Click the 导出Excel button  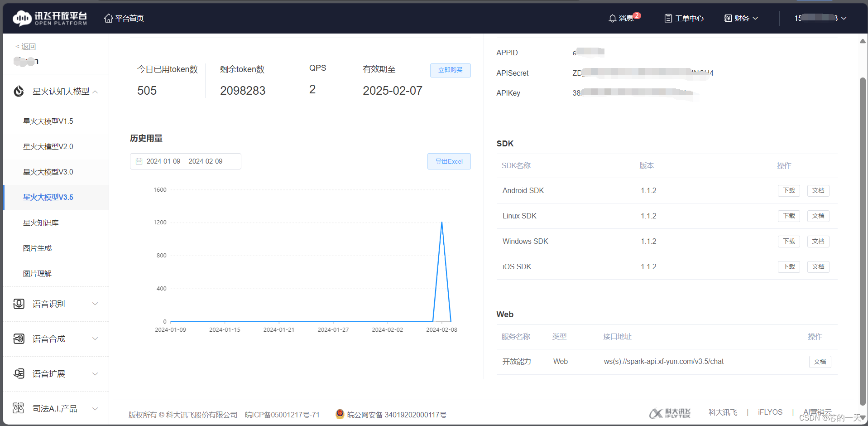(449, 161)
